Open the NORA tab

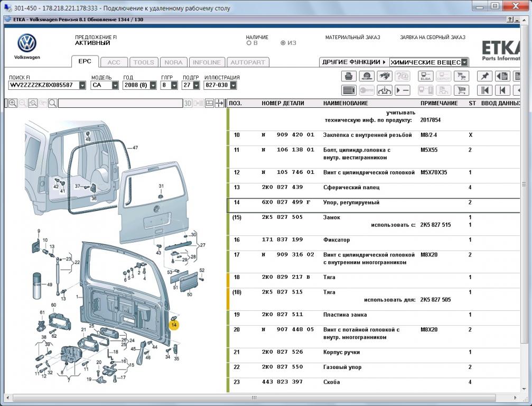173,62
